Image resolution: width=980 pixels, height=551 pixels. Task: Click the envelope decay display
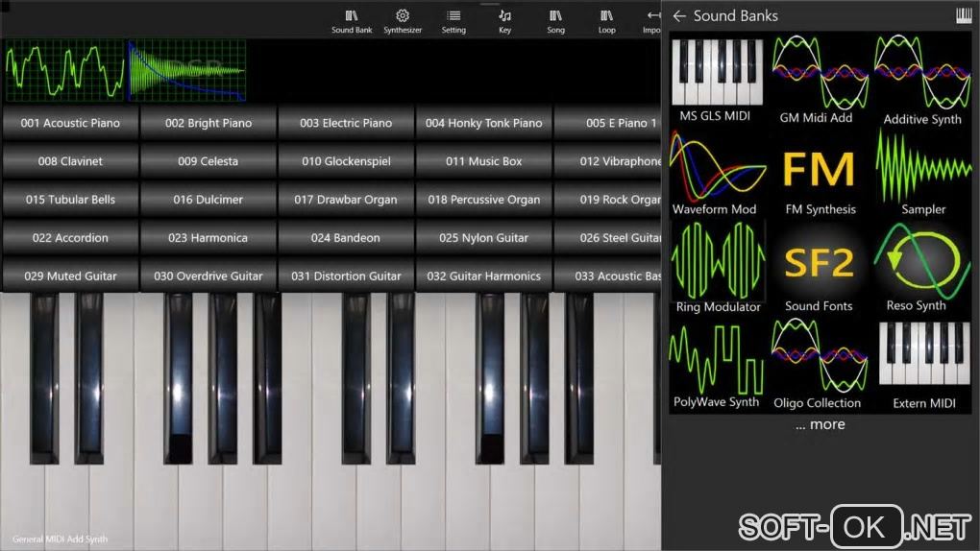tap(187, 71)
